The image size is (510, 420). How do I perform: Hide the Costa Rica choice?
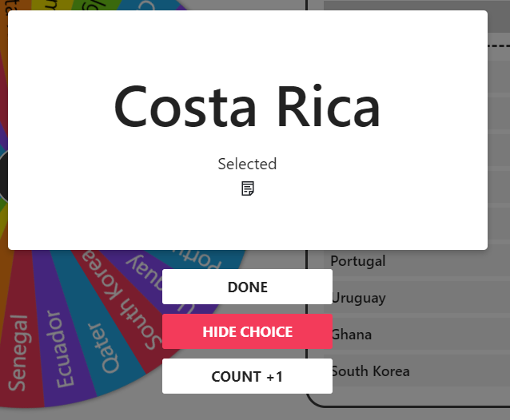247,331
